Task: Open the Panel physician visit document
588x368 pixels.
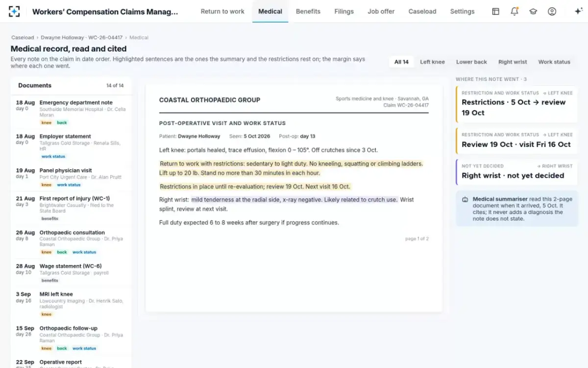Action: pyautogui.click(x=71, y=177)
